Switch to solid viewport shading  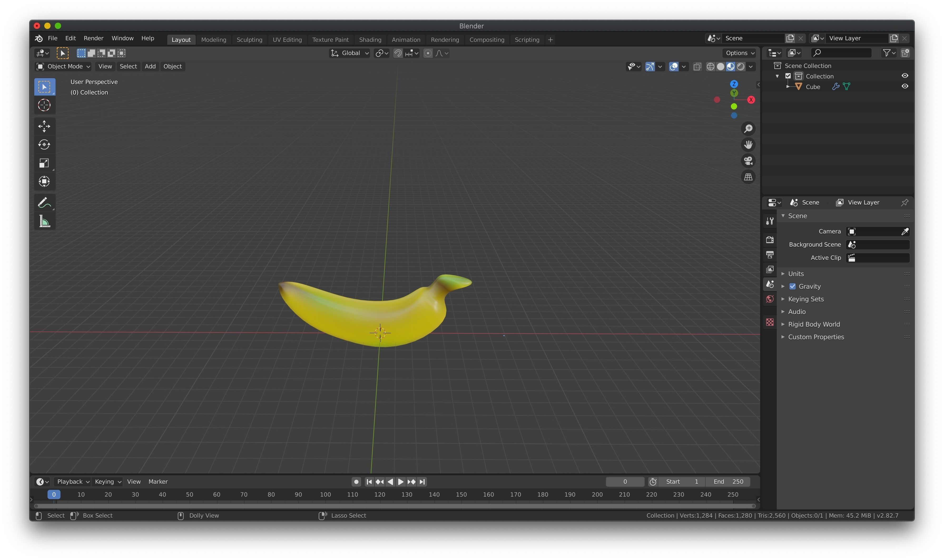(x=720, y=67)
